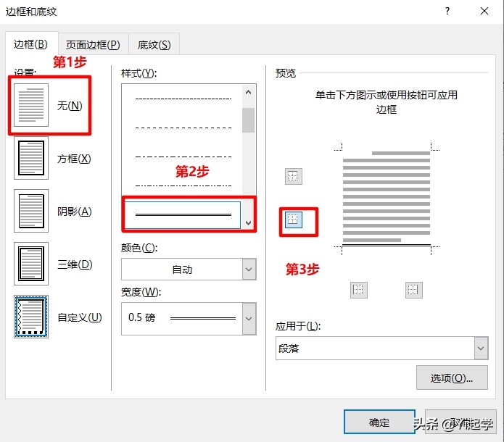The image size is (504, 442).
Task: Click the style list scrollbar thumb
Action: pos(249,120)
